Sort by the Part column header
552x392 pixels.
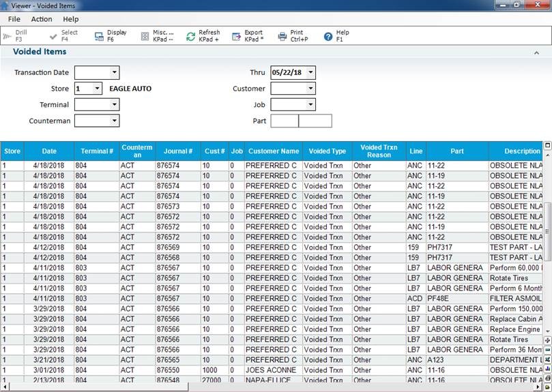(457, 151)
